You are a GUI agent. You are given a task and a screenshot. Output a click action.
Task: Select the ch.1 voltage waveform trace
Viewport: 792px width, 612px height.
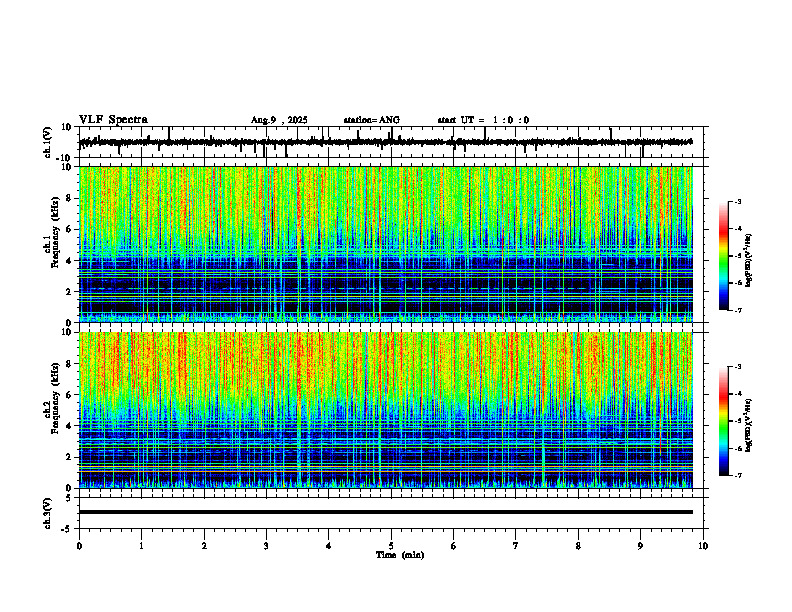click(x=385, y=142)
